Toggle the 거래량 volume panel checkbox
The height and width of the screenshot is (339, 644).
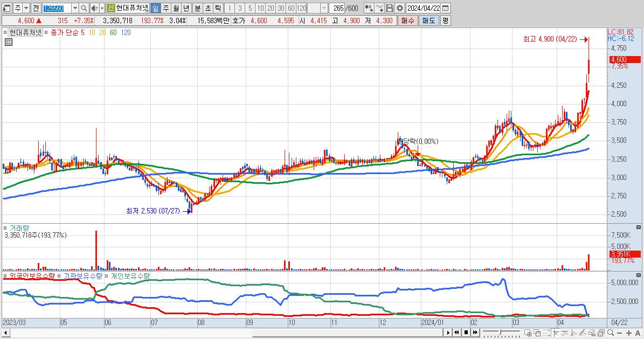tap(5, 228)
